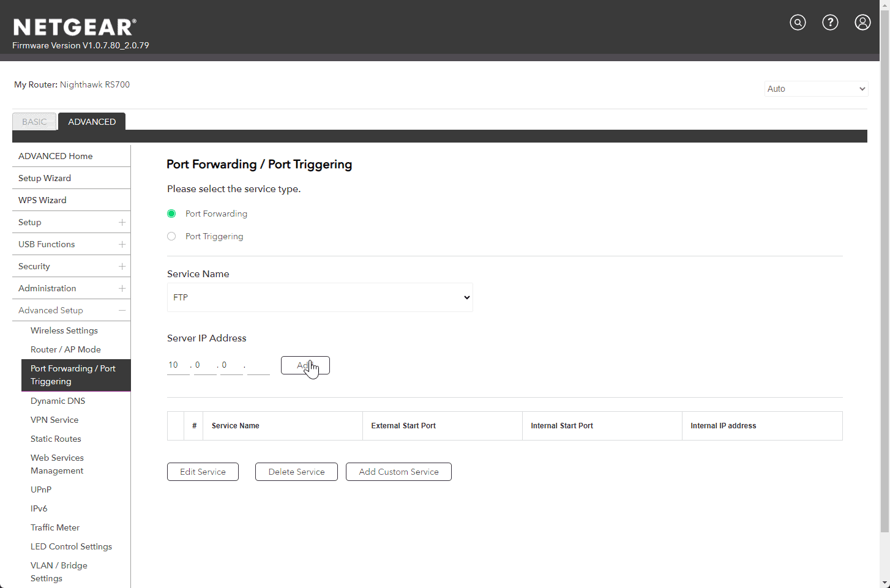This screenshot has height=588, width=890.
Task: Open the Auto language dropdown
Action: [816, 89]
